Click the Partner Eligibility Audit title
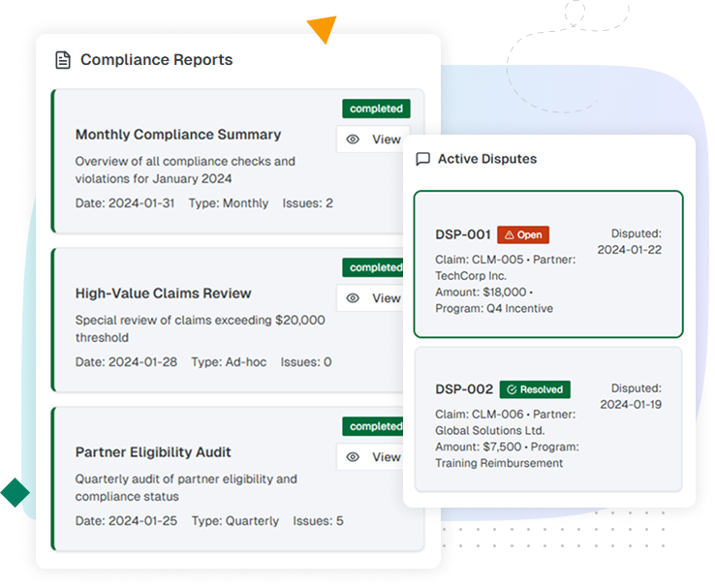 point(153,452)
